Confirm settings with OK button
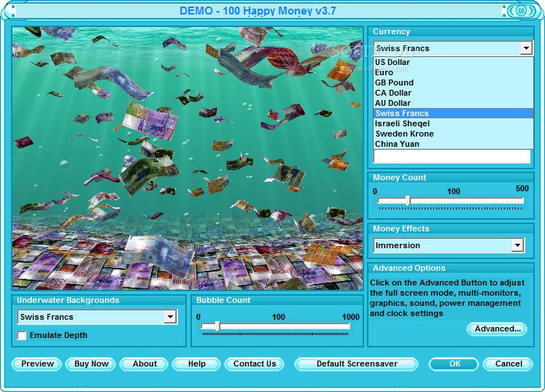 pyautogui.click(x=455, y=364)
